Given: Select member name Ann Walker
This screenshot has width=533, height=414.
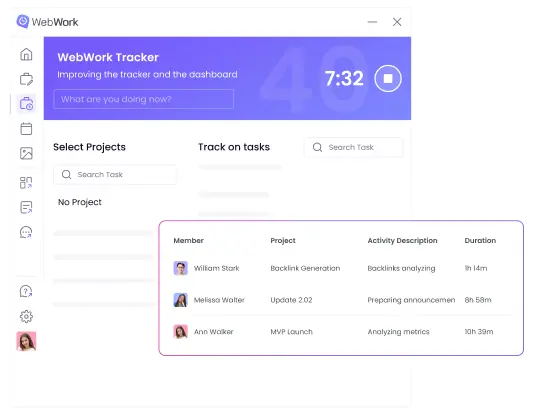Looking at the screenshot, I should coord(213,331).
